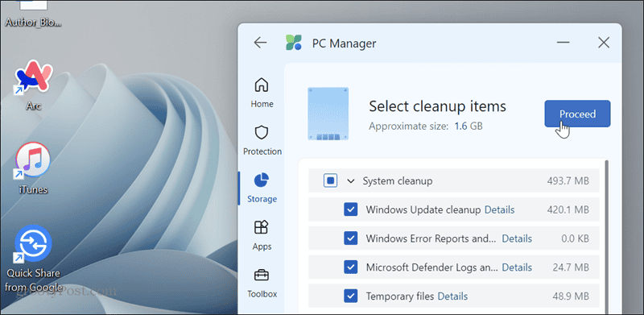The width and height of the screenshot is (644, 315).
Task: Minimize the PC Manager window
Action: pos(563,43)
